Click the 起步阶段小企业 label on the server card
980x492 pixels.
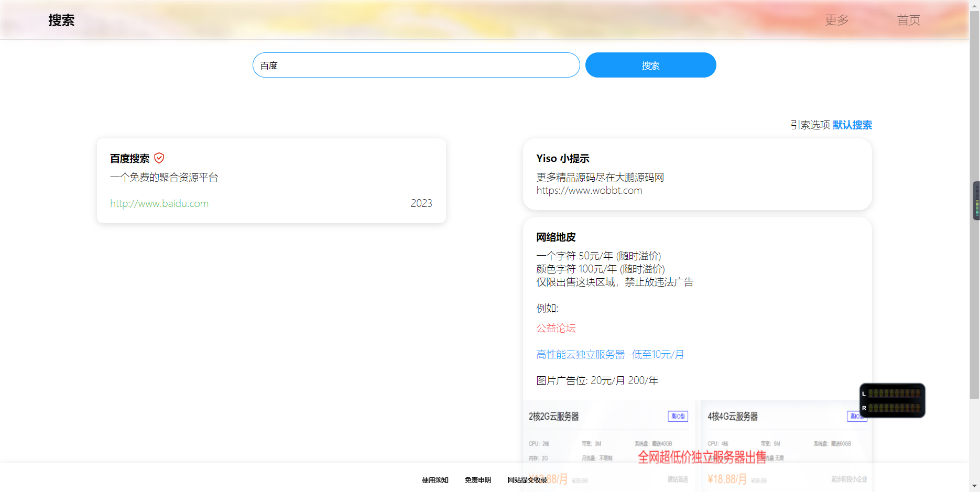click(849, 478)
